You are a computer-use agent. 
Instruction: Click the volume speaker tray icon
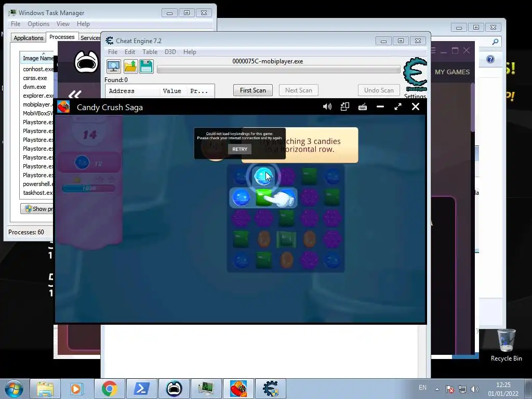pyautogui.click(x=475, y=389)
